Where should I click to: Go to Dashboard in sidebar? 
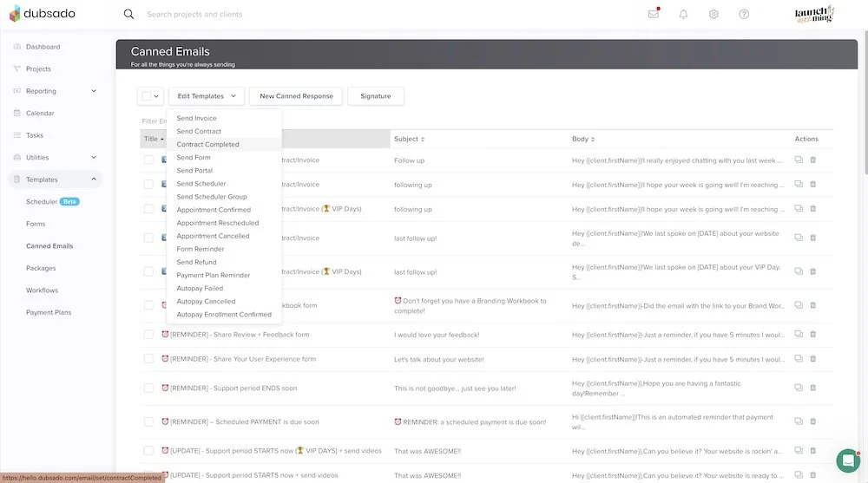[43, 47]
